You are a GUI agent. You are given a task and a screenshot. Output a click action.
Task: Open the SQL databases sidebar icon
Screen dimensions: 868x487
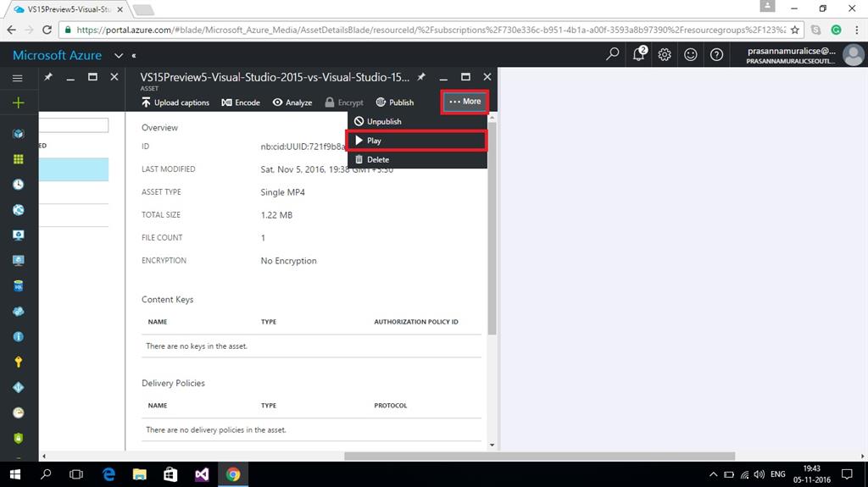point(19,285)
